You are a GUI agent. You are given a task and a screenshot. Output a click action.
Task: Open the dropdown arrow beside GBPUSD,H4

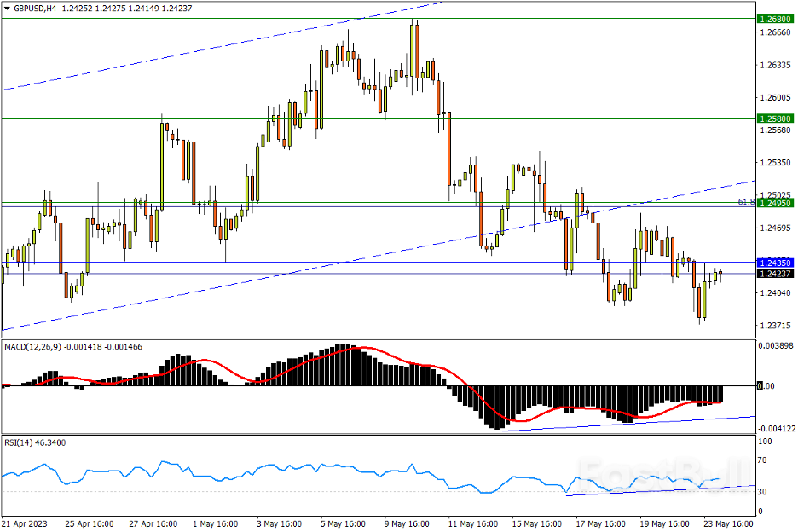[7, 8]
